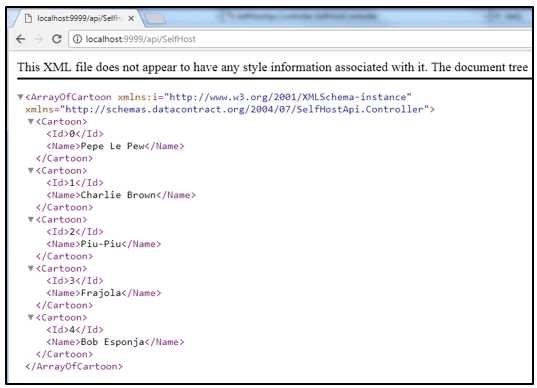Image resolution: width=537 pixels, height=388 pixels.
Task: Open a new tab with the new-tab button
Action: tap(155, 19)
